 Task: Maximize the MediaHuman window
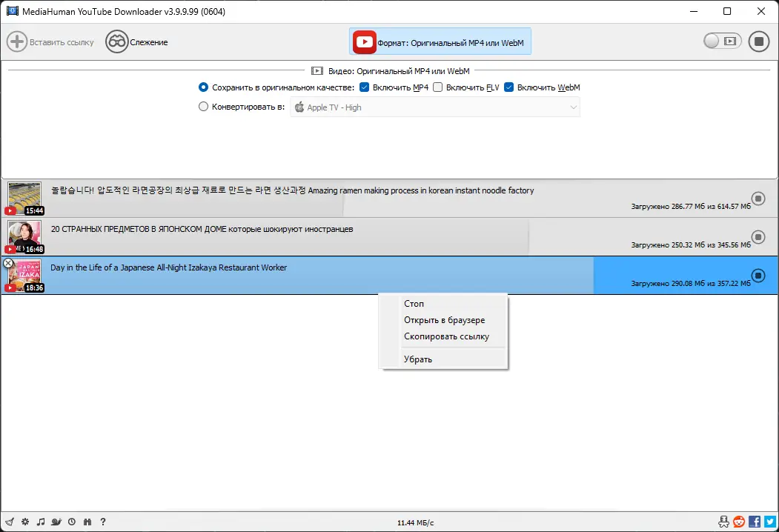pyautogui.click(x=727, y=11)
